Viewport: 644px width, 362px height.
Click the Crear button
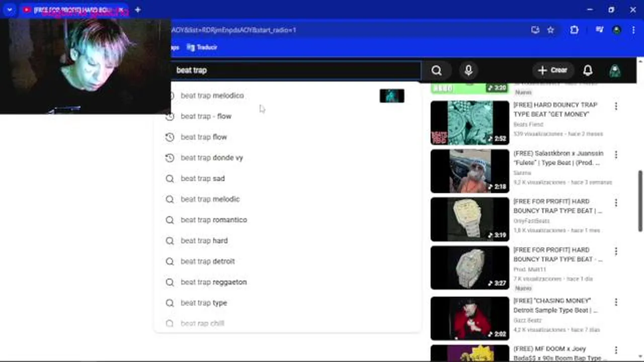tap(552, 70)
